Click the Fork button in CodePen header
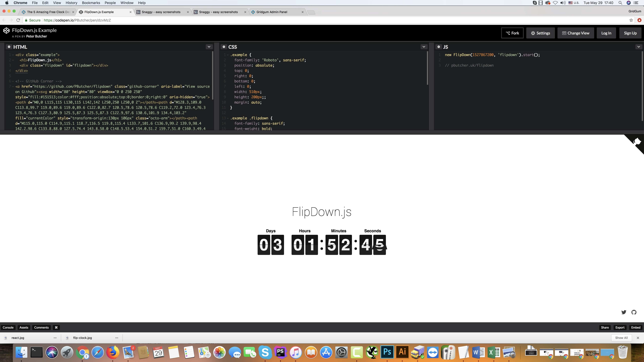This screenshot has width=644, height=362. (513, 33)
